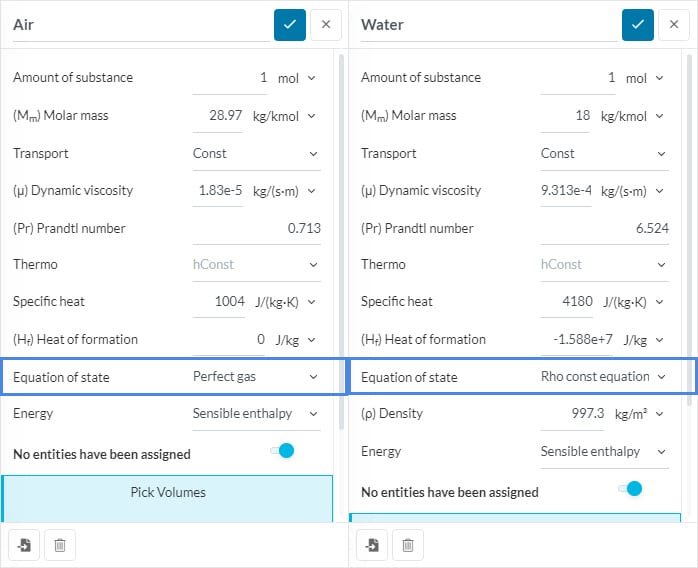Edit Water Dynamic viscosity value
698x568 pixels.
click(x=566, y=191)
